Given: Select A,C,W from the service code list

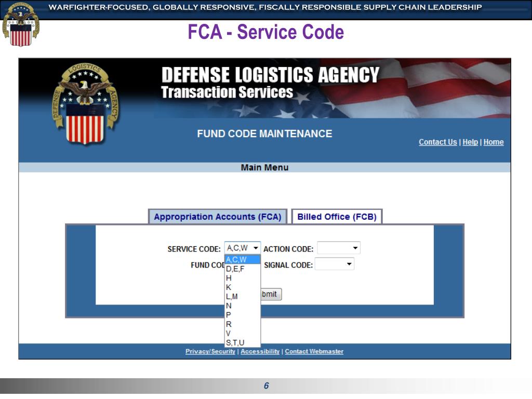Looking at the screenshot, I should (242, 260).
